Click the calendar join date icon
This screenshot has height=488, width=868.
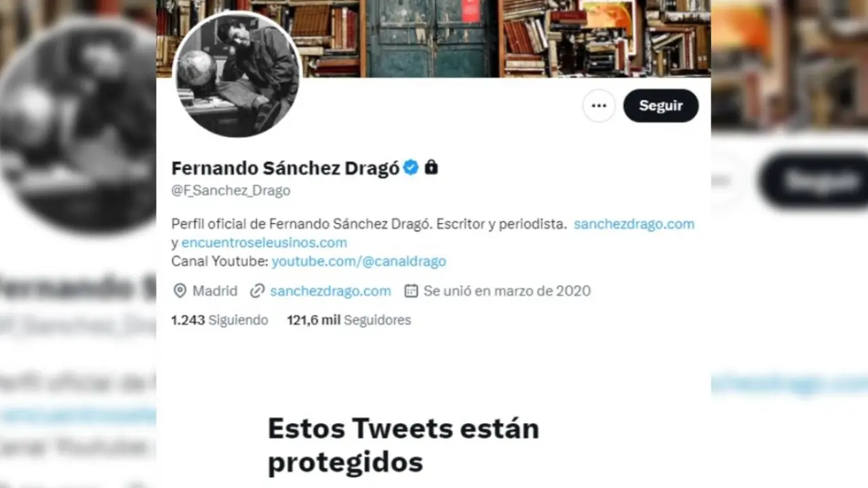411,291
